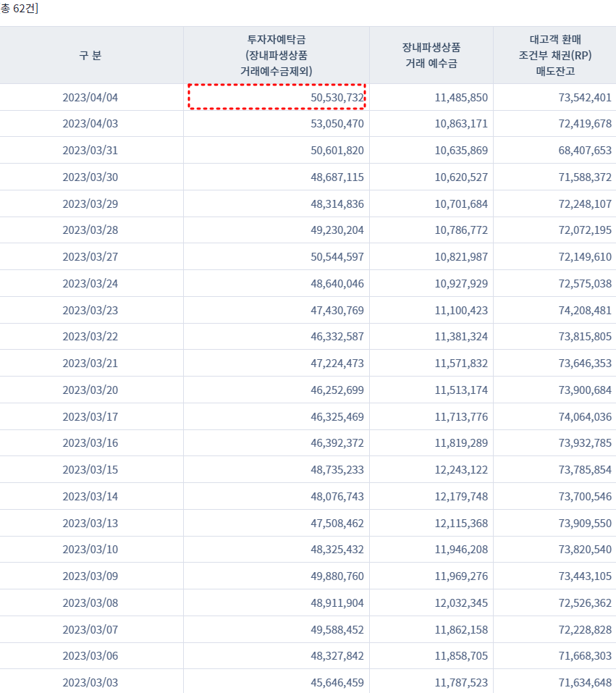Click the 장내파생상품 거래 예수금 column header
Viewport: 616px width, 693px height.
(431, 55)
